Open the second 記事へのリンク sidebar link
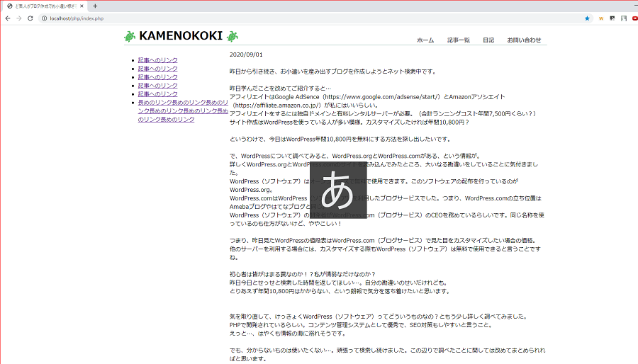Screen dimensions: 638x364 tap(158, 69)
